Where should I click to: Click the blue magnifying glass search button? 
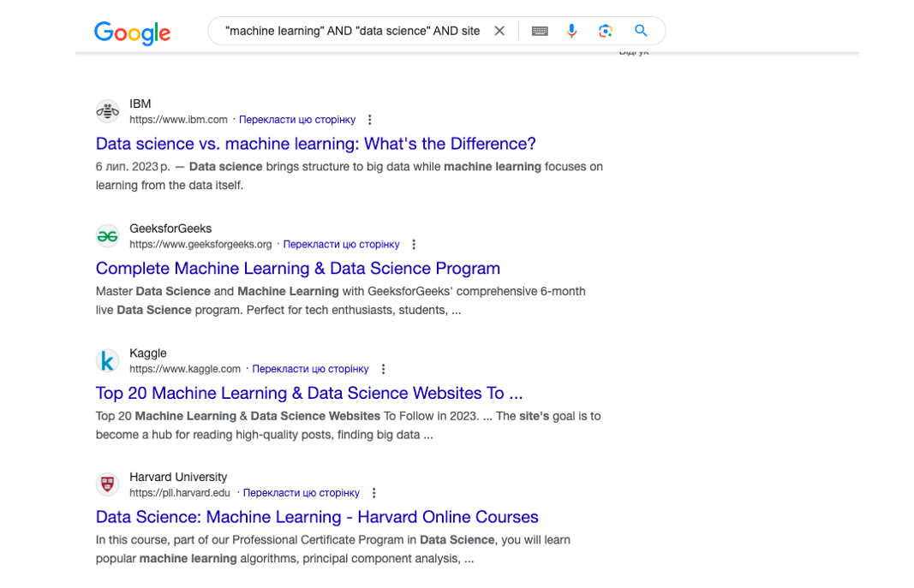[641, 31]
